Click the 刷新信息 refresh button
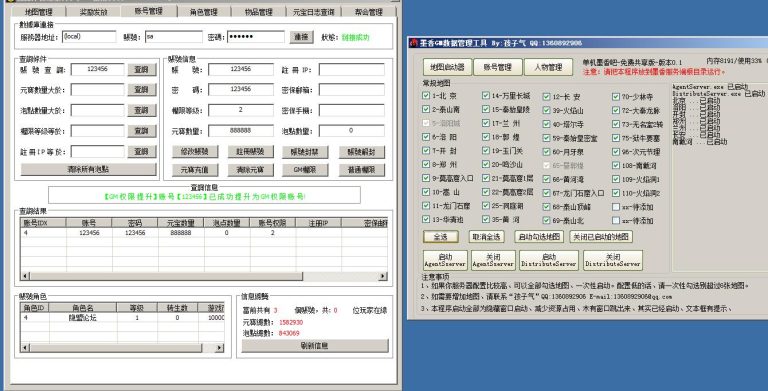The width and height of the screenshot is (768, 391). coord(314,345)
